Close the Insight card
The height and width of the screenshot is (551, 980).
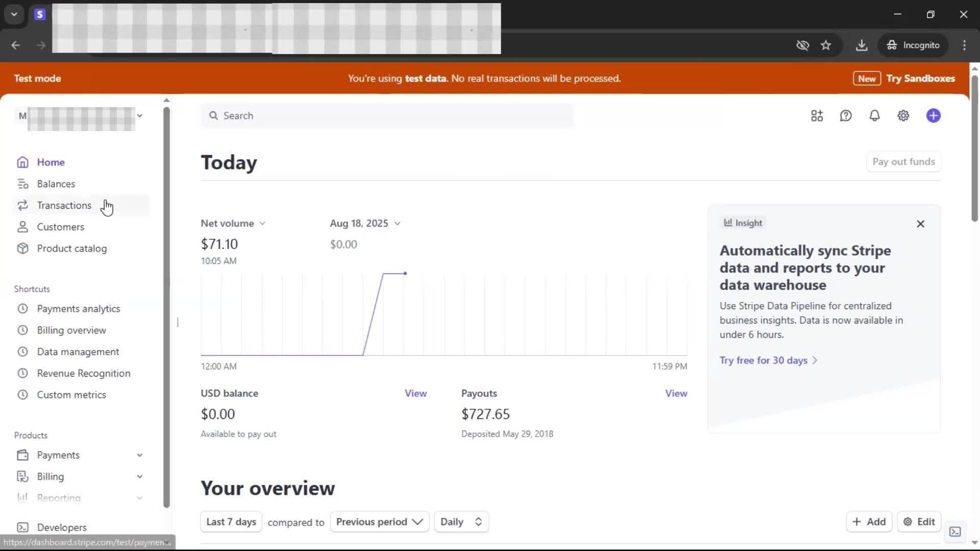coord(920,224)
